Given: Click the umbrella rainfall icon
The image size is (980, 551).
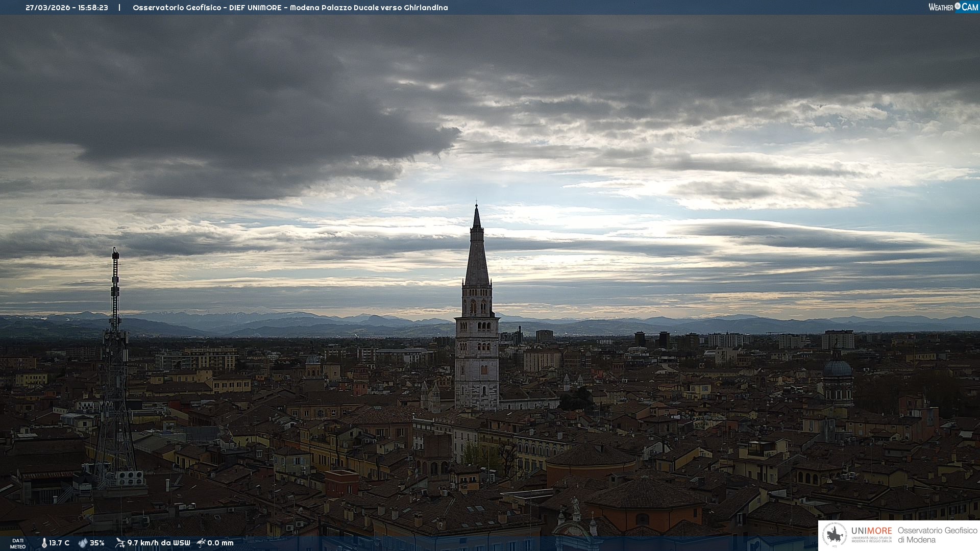Looking at the screenshot, I should click(x=201, y=543).
